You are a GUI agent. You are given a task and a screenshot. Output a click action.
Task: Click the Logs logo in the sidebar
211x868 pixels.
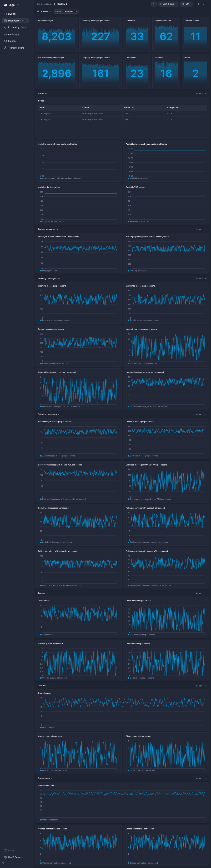pyautogui.click(x=9, y=5)
